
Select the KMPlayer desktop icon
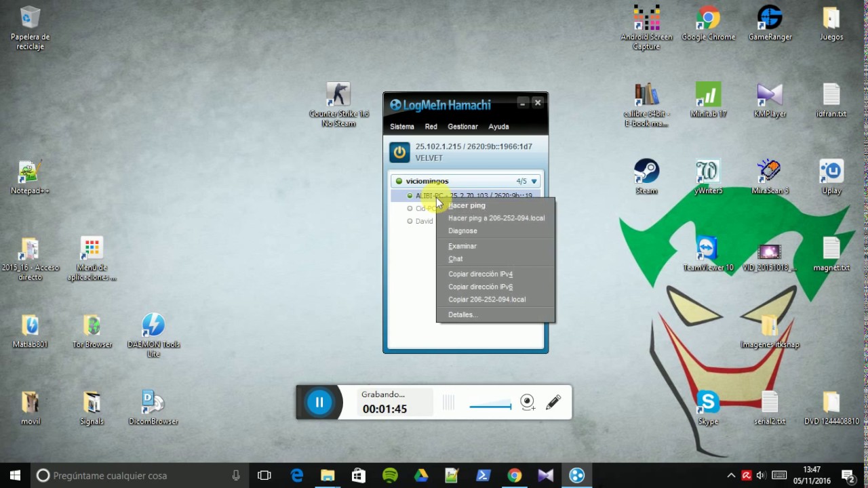coord(770,100)
